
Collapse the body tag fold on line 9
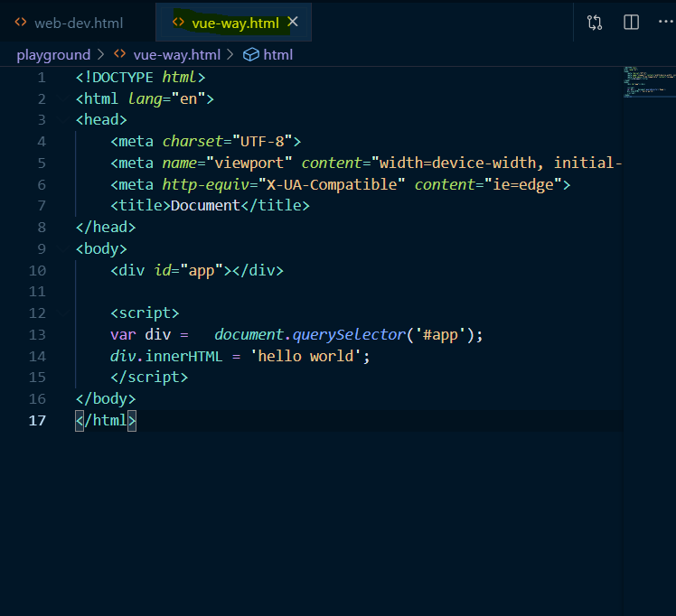[x=64, y=249]
